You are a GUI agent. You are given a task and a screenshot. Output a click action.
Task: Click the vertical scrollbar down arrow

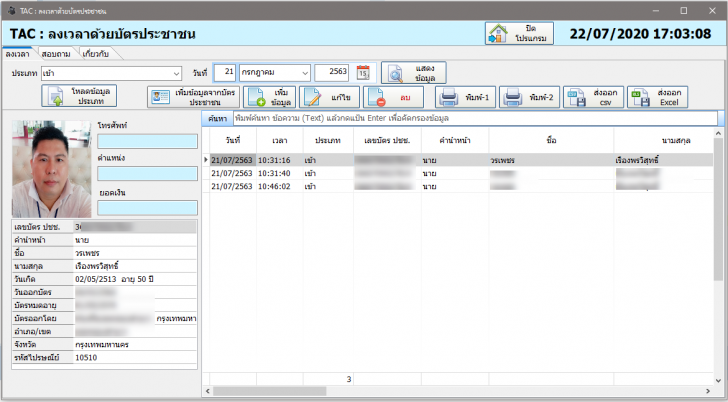point(719,380)
